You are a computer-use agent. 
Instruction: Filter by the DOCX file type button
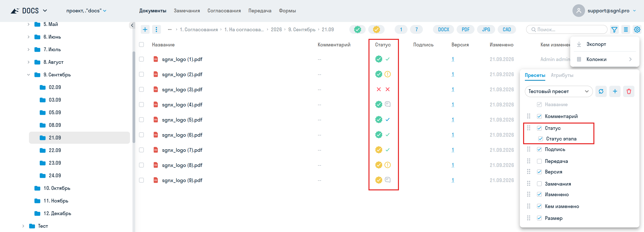[444, 30]
